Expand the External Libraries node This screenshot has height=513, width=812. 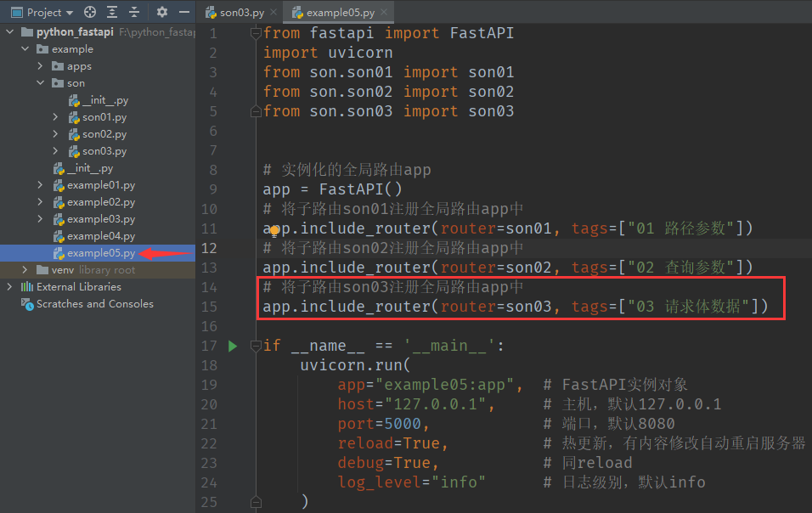point(9,287)
